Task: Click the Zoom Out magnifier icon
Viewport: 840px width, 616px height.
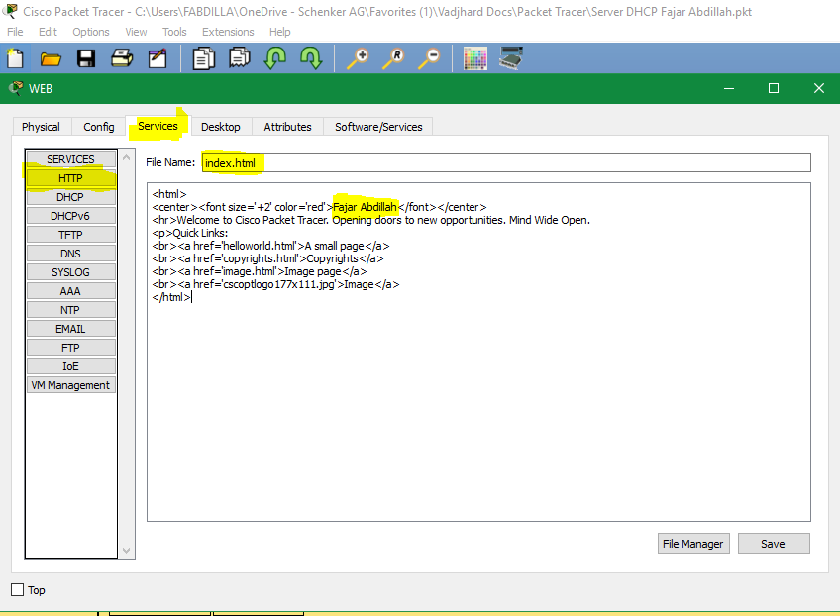Action: coord(429,58)
